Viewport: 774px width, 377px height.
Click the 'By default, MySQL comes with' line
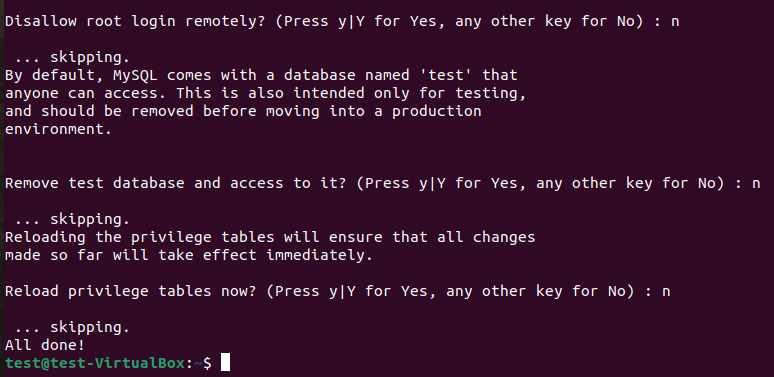(261, 75)
